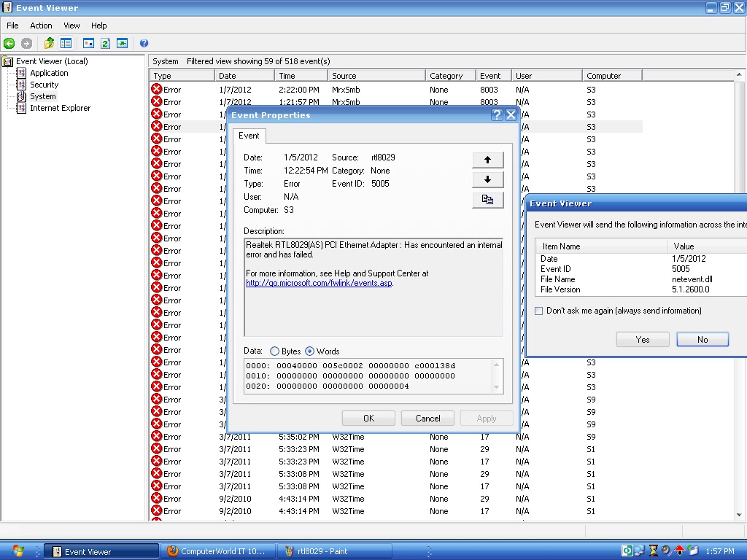Image resolution: width=747 pixels, height=560 pixels.
Task: View the next event using down arrow
Action: point(487,179)
